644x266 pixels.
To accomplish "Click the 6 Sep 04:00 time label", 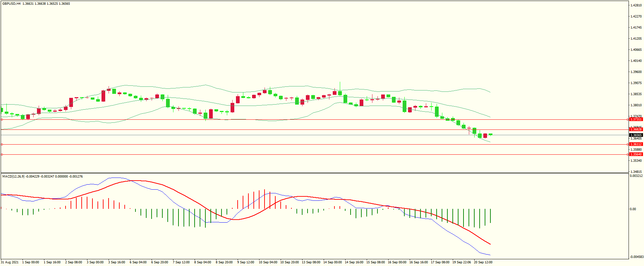I will click(138, 262).
